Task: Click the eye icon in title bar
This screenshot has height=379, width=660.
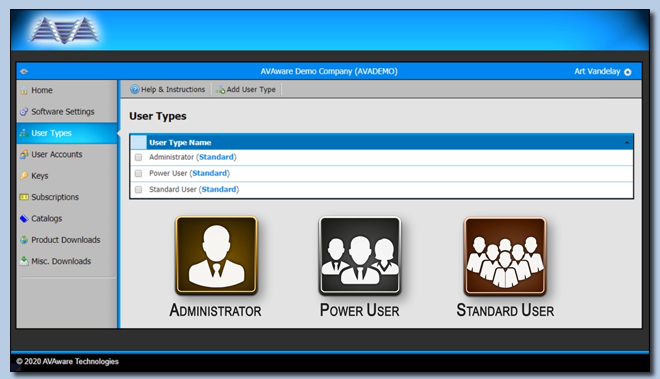Action: pyautogui.click(x=24, y=71)
